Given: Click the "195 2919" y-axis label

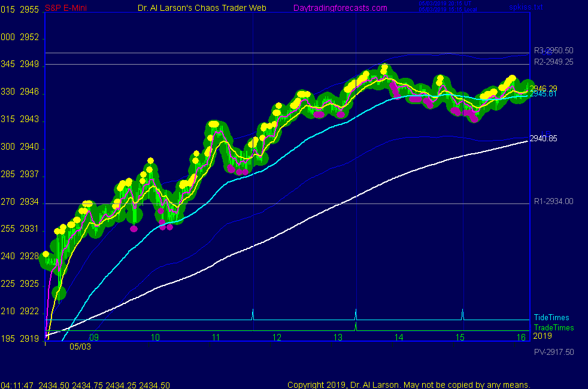Looking at the screenshot, I should click(20, 338).
